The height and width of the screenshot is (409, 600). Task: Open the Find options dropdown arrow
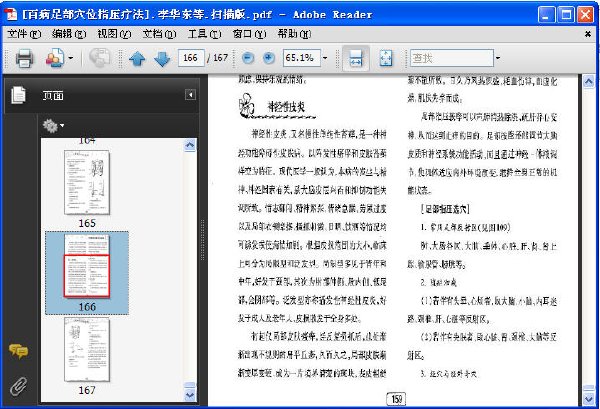498,58
